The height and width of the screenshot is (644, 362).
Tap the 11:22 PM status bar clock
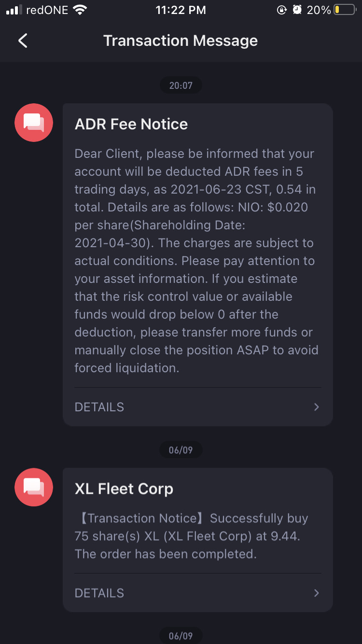(181, 10)
